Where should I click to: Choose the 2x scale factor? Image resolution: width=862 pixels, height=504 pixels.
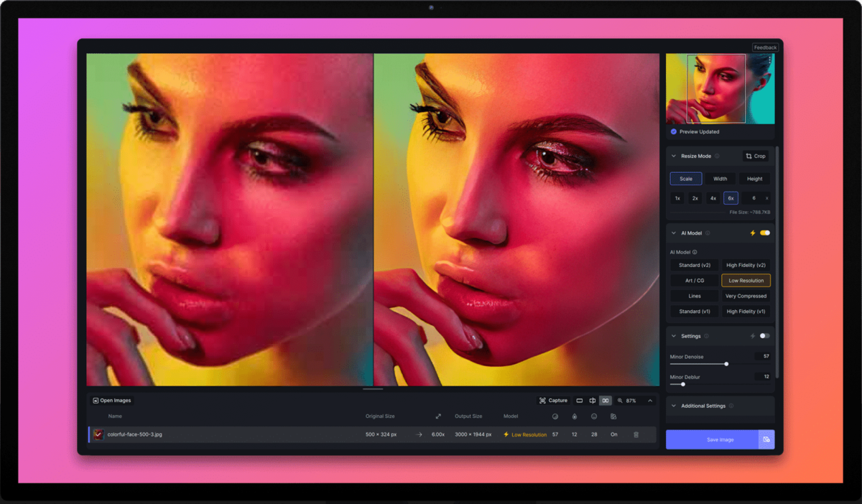coord(695,198)
